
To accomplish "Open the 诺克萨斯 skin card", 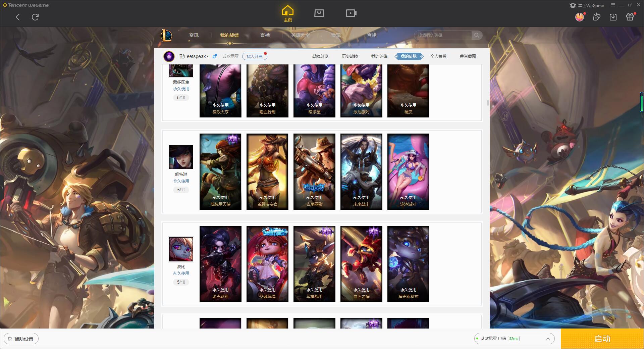I will pyautogui.click(x=220, y=264).
